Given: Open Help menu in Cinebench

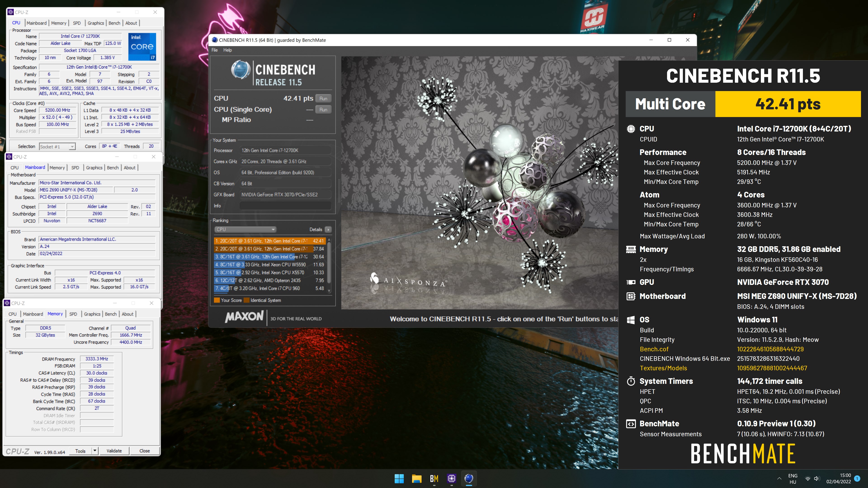Looking at the screenshot, I should 227,50.
